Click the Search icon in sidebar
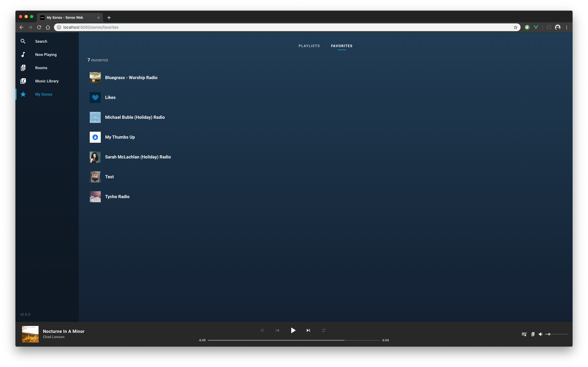Viewport: 588px width, 367px height. [x=23, y=41]
